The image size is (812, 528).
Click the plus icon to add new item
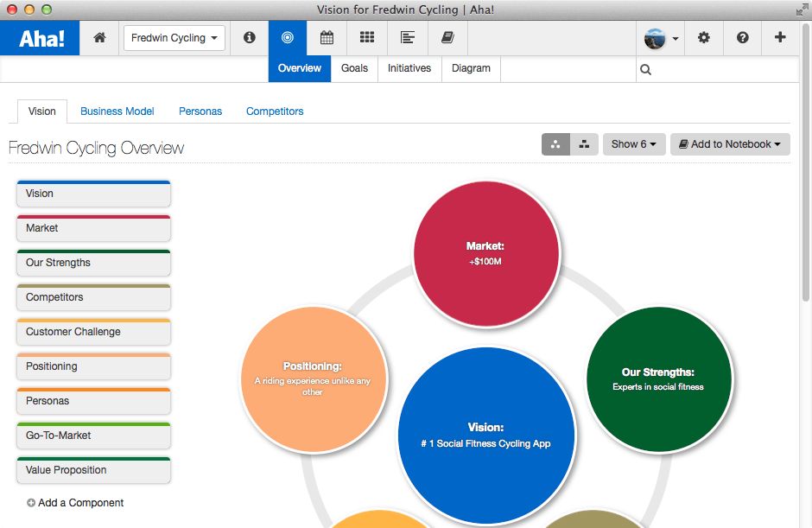point(780,38)
